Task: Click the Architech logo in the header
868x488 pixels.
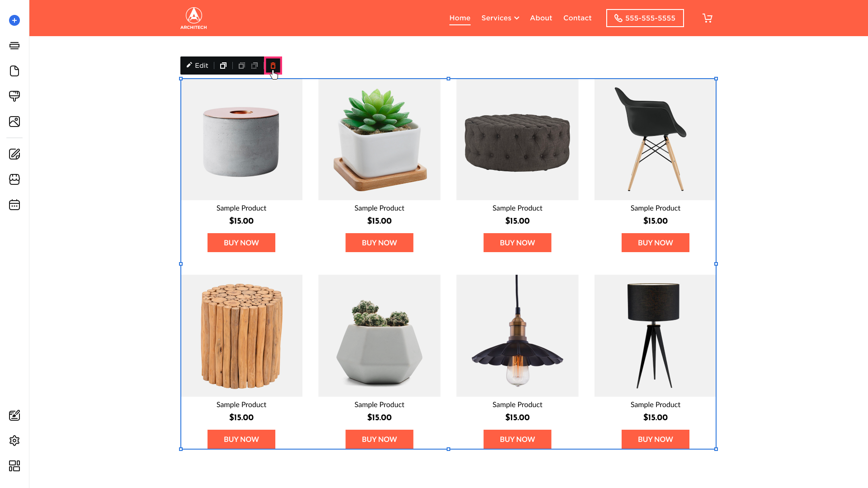Action: pos(193,18)
